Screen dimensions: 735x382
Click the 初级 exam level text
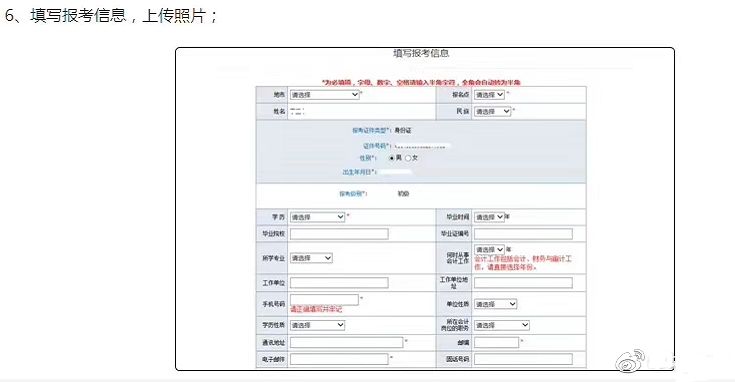[404, 194]
